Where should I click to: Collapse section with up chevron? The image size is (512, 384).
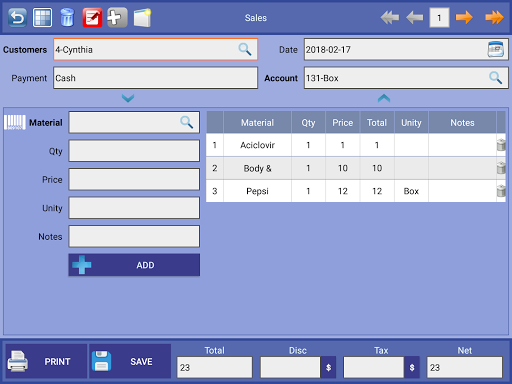[384, 98]
